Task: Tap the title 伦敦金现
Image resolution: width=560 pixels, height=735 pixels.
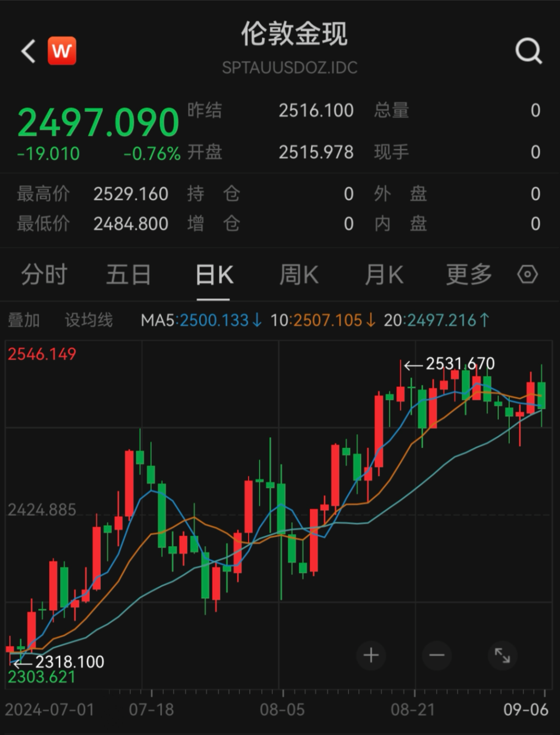Action: pyautogui.click(x=294, y=34)
